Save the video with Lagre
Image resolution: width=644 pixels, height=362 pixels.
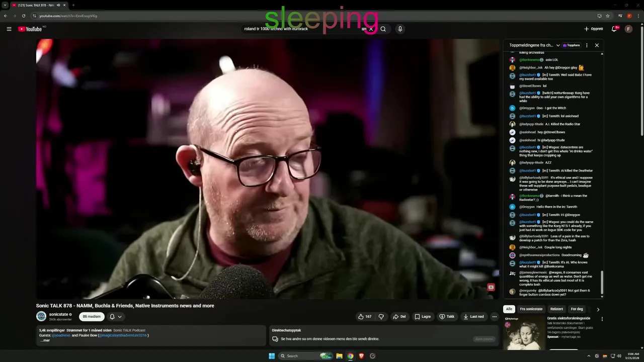[423, 317]
